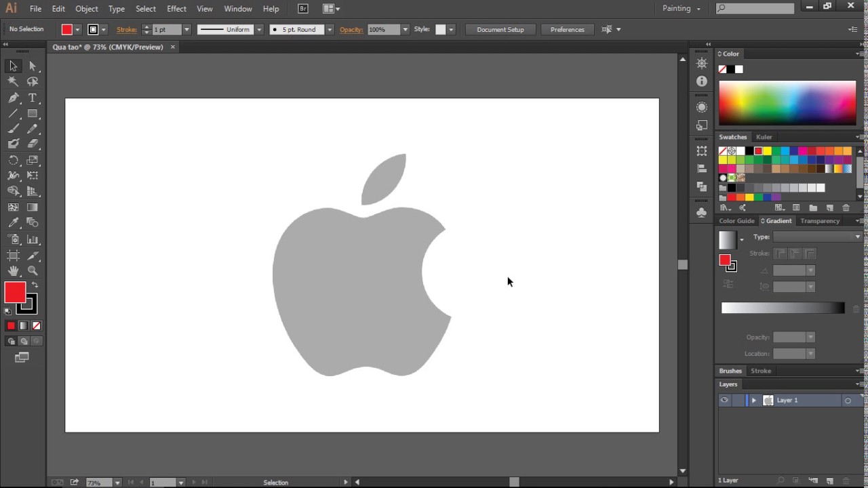Select the Paintbrush tool
Image resolution: width=868 pixels, height=488 pixels.
click(x=13, y=129)
